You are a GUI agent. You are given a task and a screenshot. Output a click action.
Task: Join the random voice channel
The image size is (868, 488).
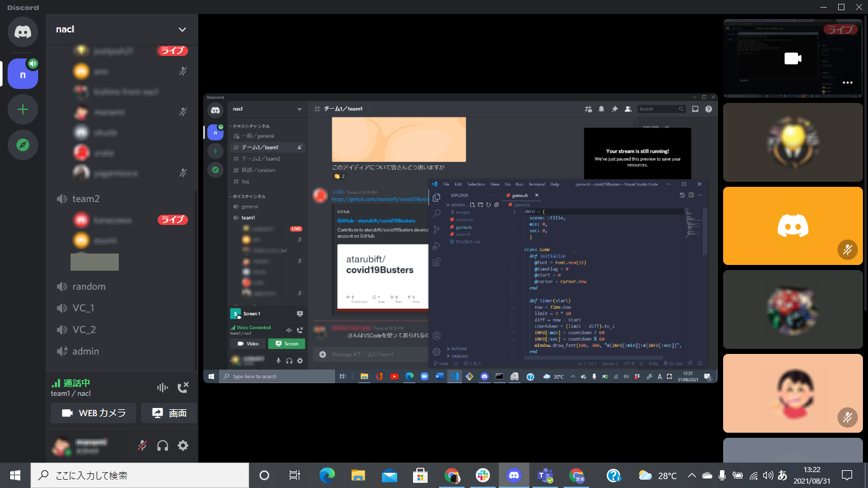coord(88,287)
